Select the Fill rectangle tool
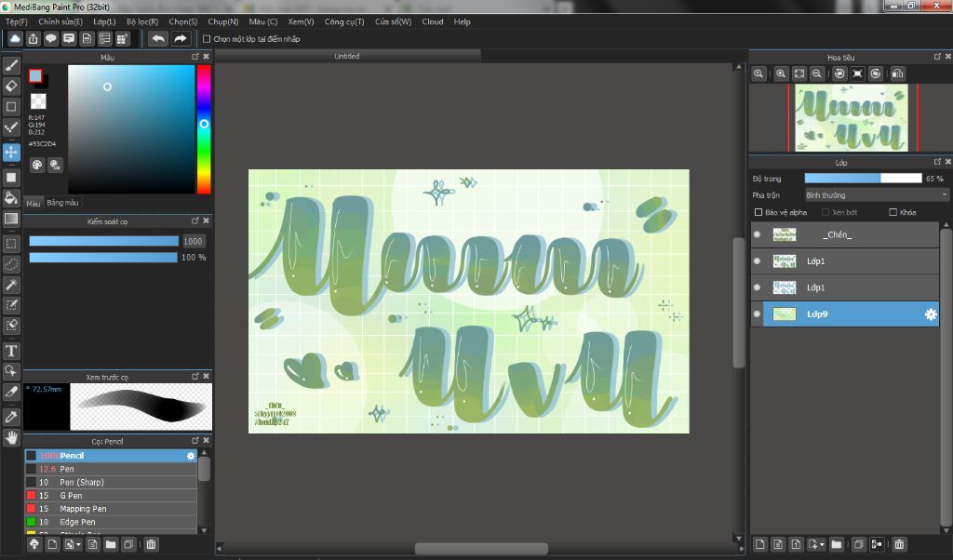 (x=11, y=178)
